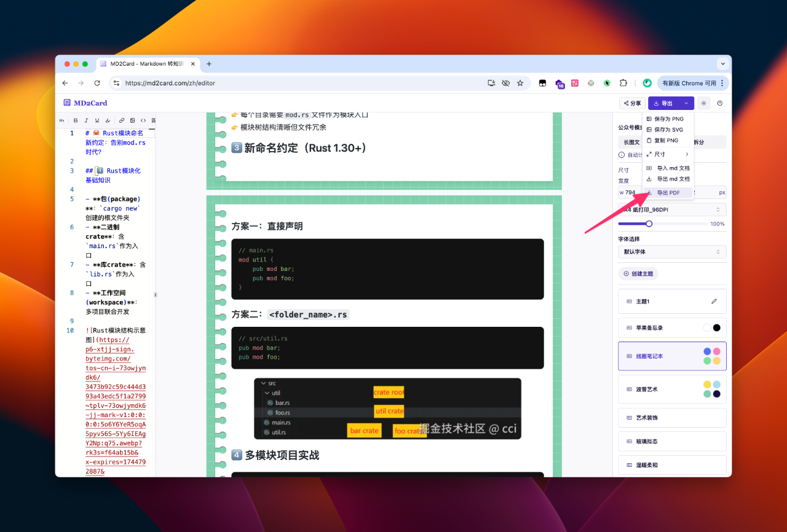
Task: Choose 保存为 PNG from export menu
Action: pos(668,119)
